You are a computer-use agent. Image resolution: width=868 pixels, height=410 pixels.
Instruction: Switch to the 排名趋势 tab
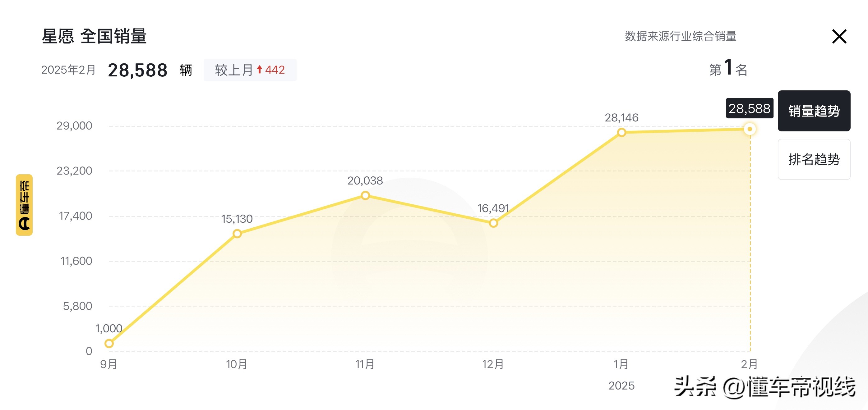pyautogui.click(x=813, y=159)
